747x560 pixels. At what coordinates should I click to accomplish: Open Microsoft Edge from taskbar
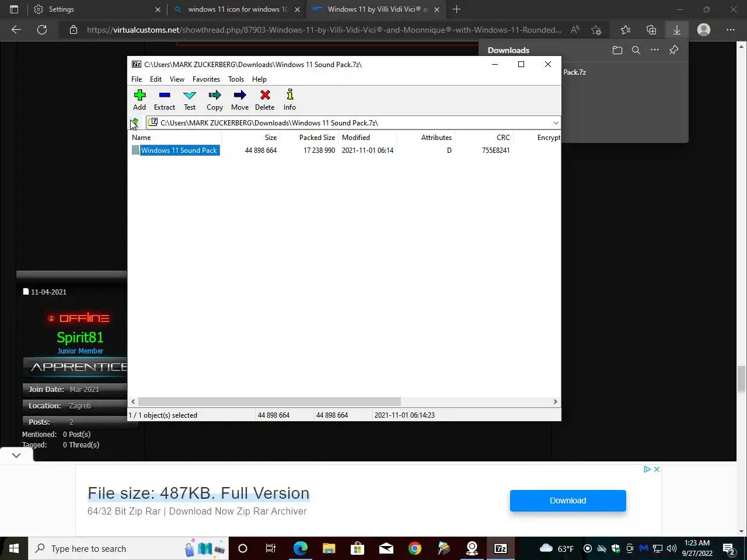tap(300, 548)
